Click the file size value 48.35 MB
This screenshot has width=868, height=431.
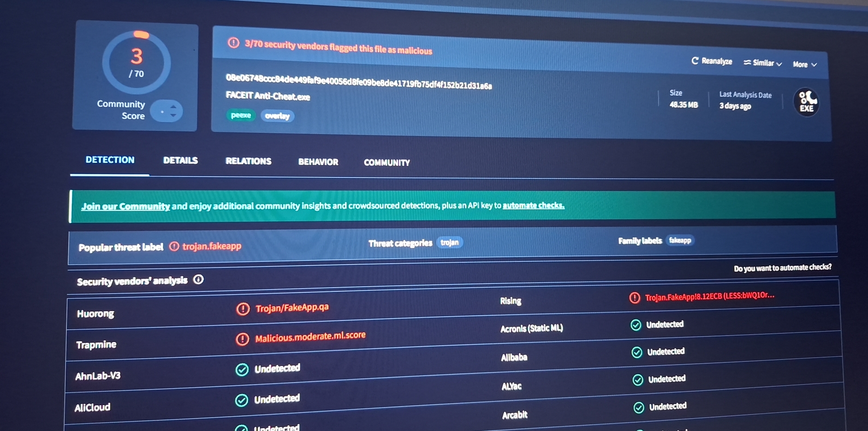(684, 105)
